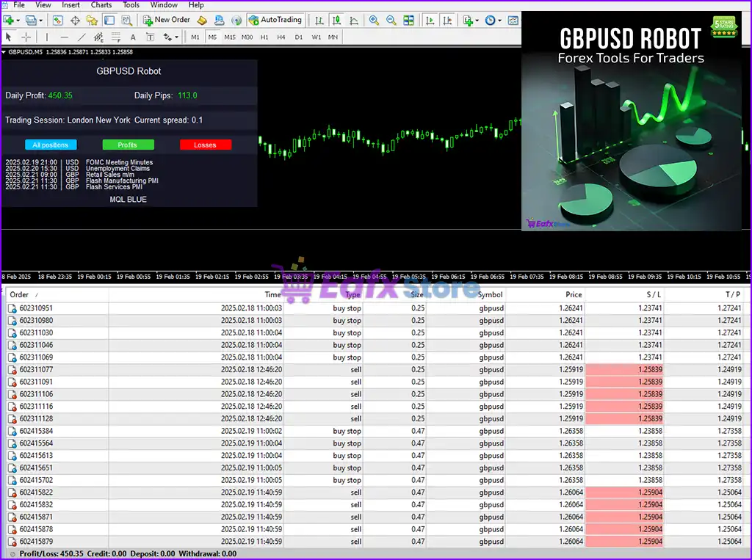Select the Crosshair cursor tool

pyautogui.click(x=26, y=37)
